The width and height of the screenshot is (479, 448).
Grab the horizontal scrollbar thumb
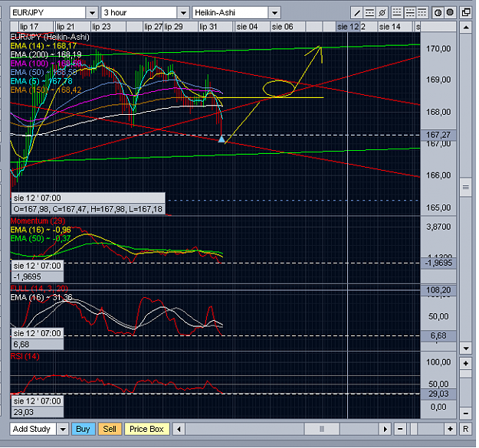click(322, 429)
